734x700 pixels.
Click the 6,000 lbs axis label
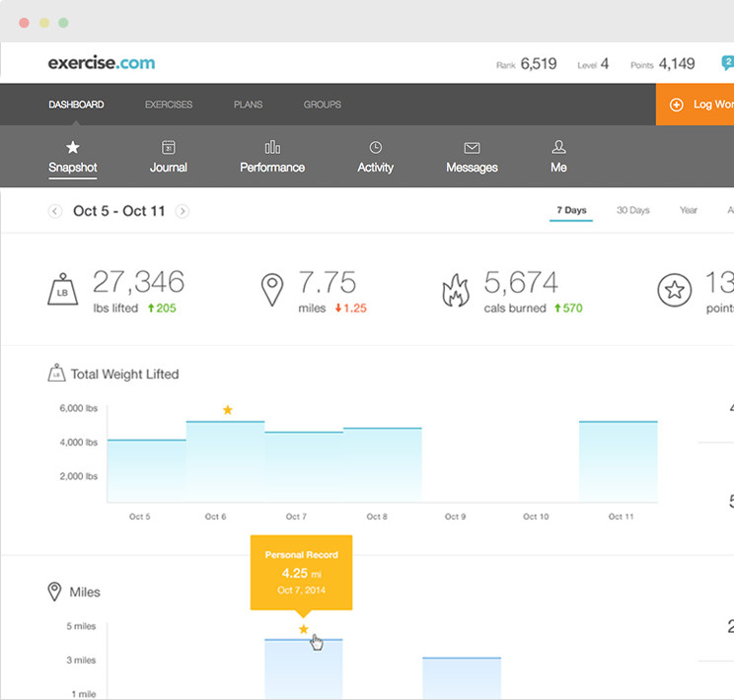(78, 408)
